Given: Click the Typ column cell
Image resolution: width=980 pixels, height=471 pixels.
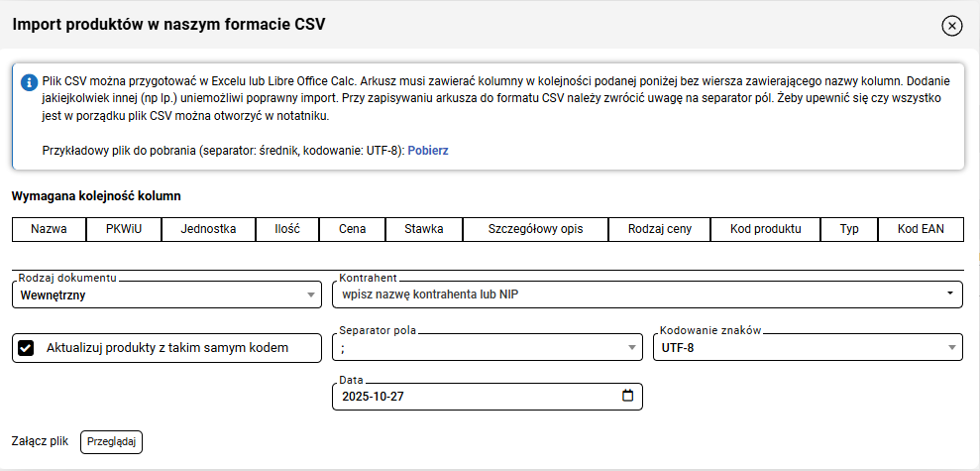Looking at the screenshot, I should click(x=849, y=229).
